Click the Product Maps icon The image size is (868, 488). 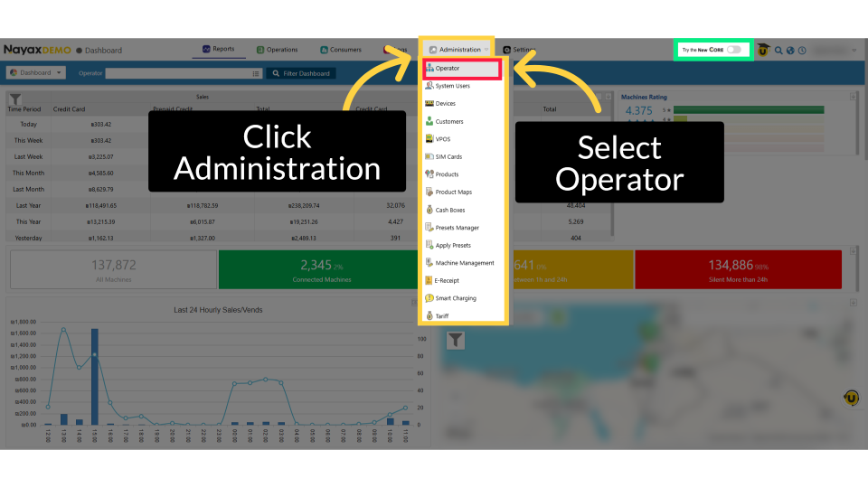coord(429,192)
